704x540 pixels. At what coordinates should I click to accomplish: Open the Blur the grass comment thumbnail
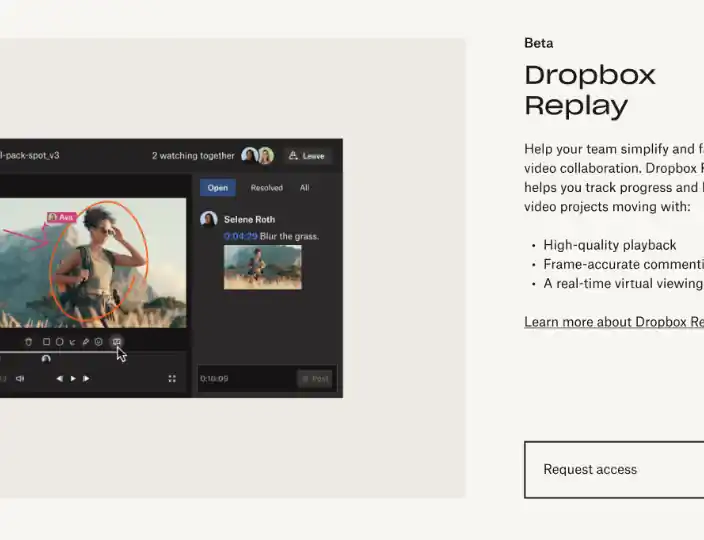pyautogui.click(x=263, y=267)
